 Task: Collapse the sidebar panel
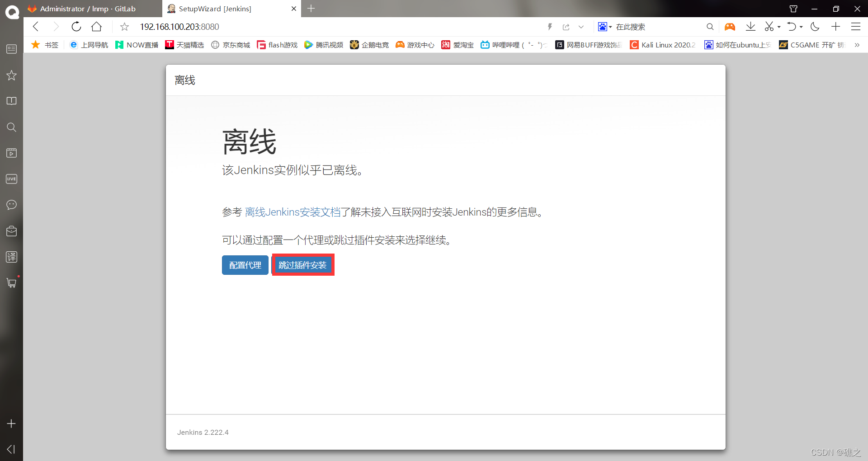coord(12,449)
